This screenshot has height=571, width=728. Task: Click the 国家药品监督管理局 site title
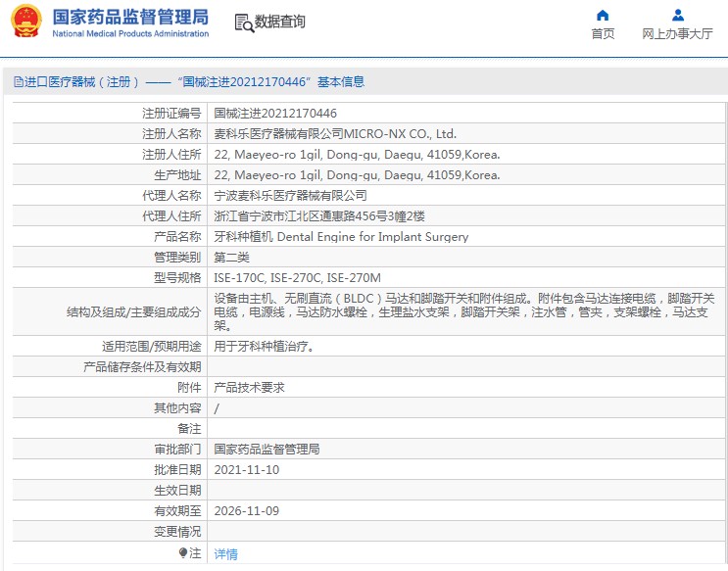(x=130, y=18)
